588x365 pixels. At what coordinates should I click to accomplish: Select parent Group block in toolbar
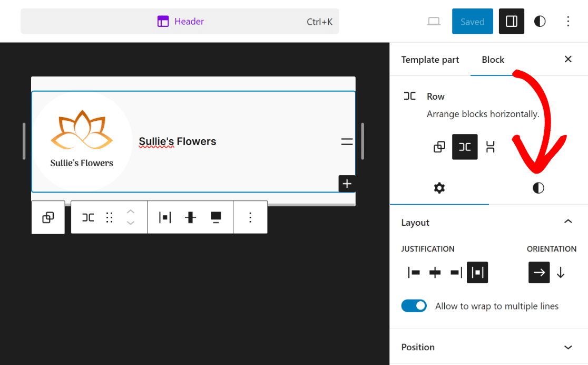[x=48, y=217]
